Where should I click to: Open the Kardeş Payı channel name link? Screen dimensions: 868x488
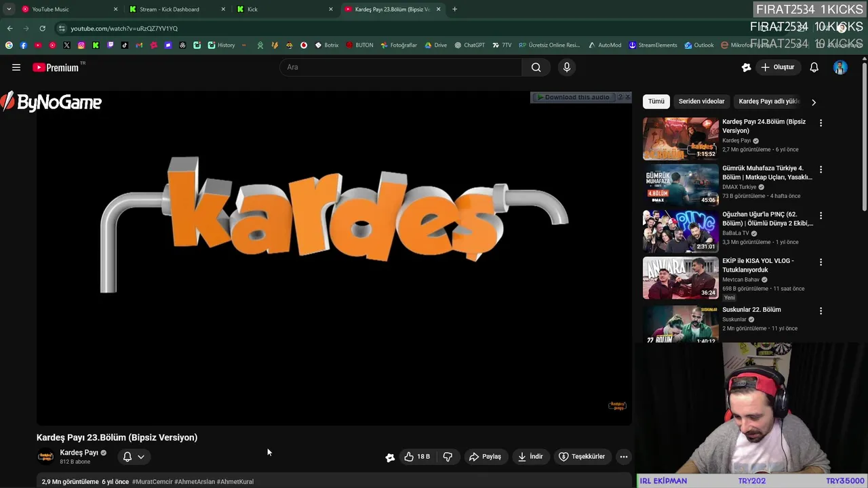79,453
